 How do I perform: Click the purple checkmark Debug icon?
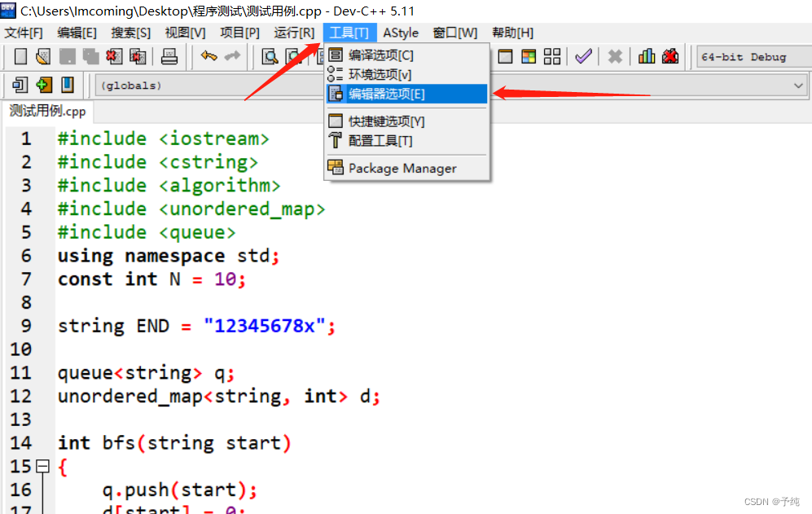tap(584, 56)
